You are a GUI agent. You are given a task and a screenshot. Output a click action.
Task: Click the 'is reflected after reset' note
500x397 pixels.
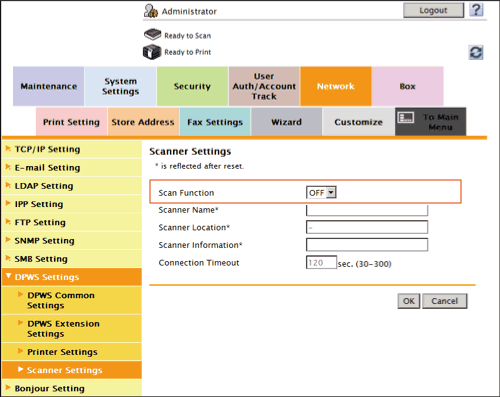pyautogui.click(x=200, y=166)
